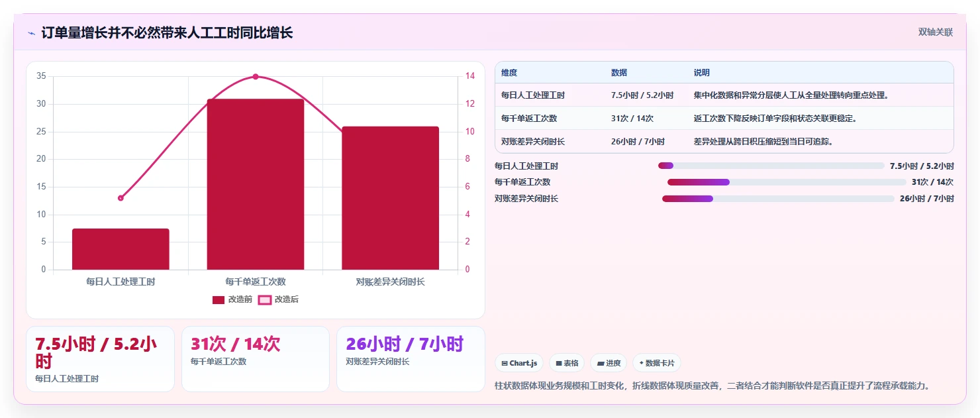Image resolution: width=980 pixels, height=418 pixels.
Task: Click table cell 7.5小时 / 5.2小时
Action: coord(642,95)
